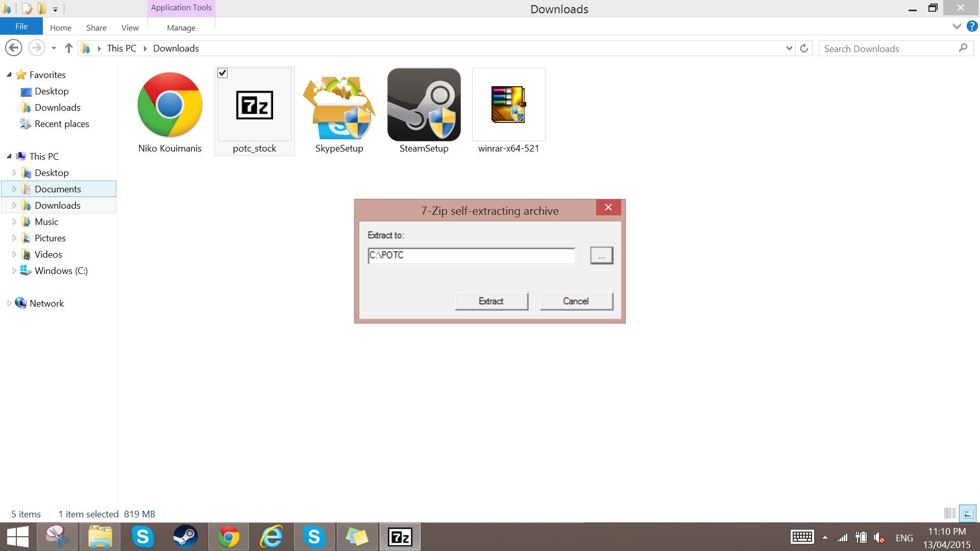
Task: Select the potc_stock 7z archive icon
Action: pos(255,105)
